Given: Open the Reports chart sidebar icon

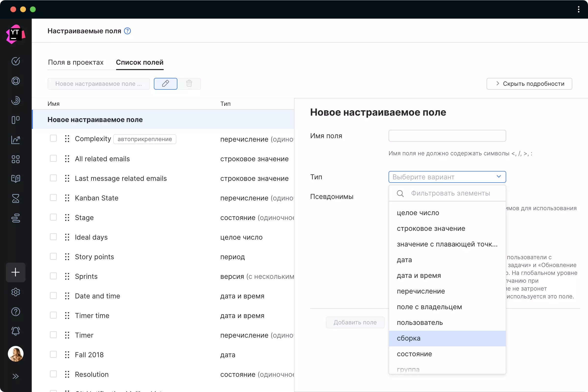Looking at the screenshot, I should coord(15,140).
